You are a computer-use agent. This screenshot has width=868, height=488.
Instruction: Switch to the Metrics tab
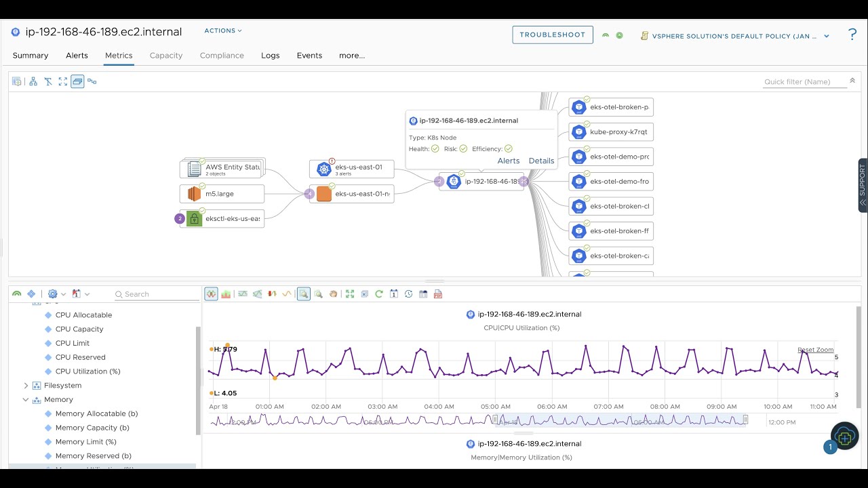pos(119,56)
